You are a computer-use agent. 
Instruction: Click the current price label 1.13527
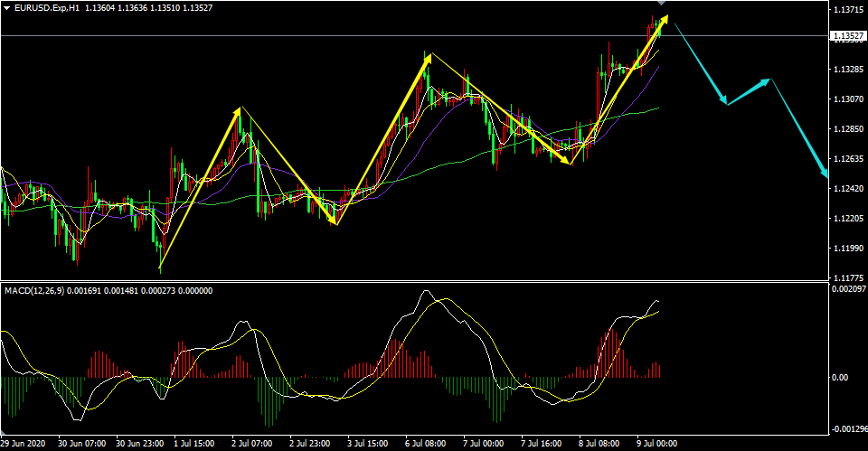(848, 36)
